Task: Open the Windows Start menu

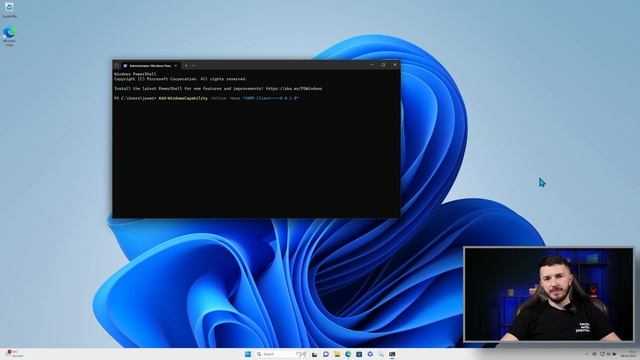Action: [248, 354]
